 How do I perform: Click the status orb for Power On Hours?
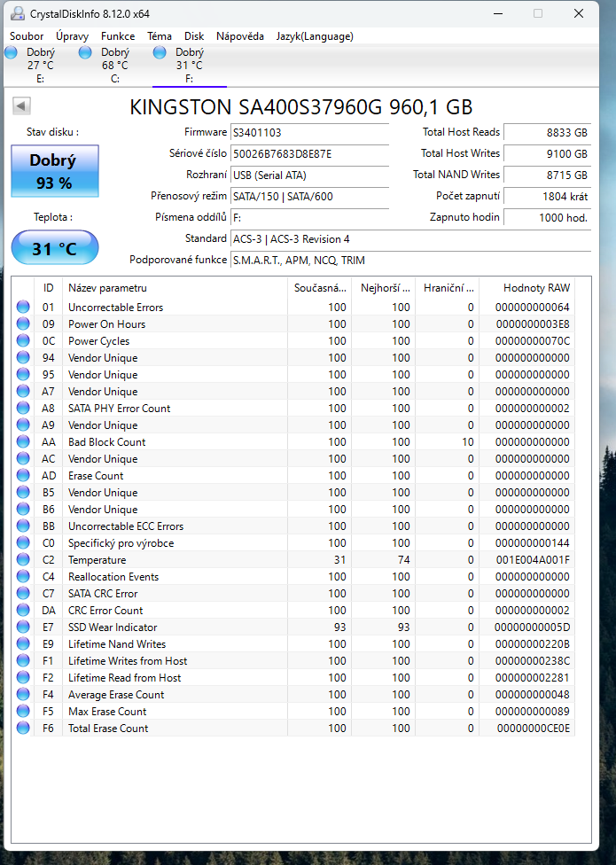click(x=23, y=324)
